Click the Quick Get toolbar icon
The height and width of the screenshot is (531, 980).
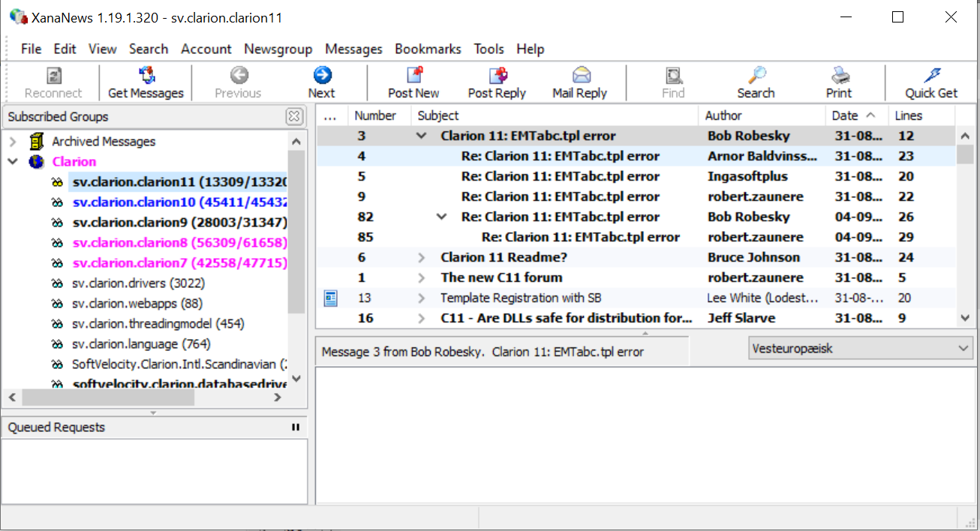coord(931,76)
